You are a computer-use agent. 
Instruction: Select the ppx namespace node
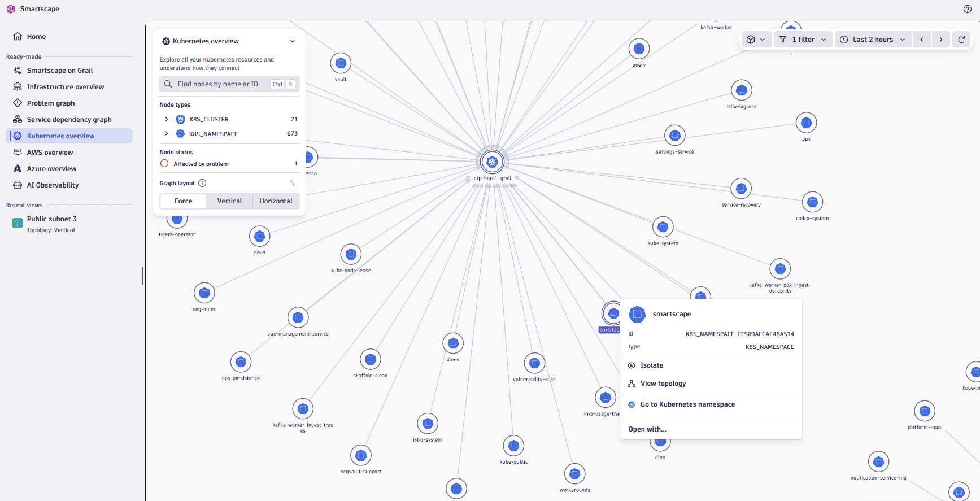click(x=806, y=123)
